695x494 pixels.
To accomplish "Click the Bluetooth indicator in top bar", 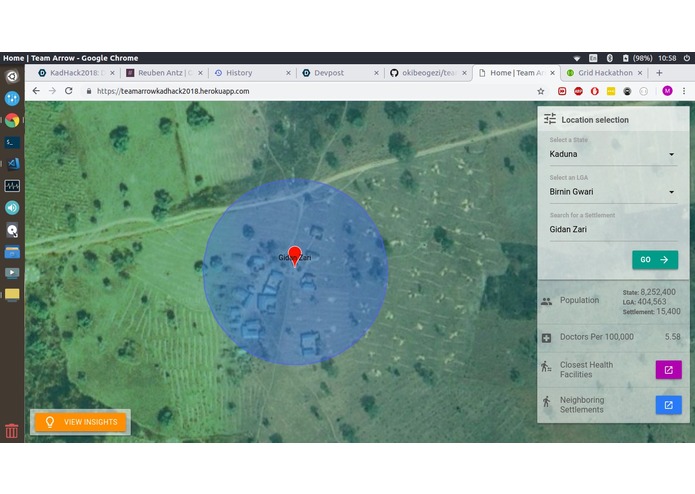I will (x=609, y=58).
